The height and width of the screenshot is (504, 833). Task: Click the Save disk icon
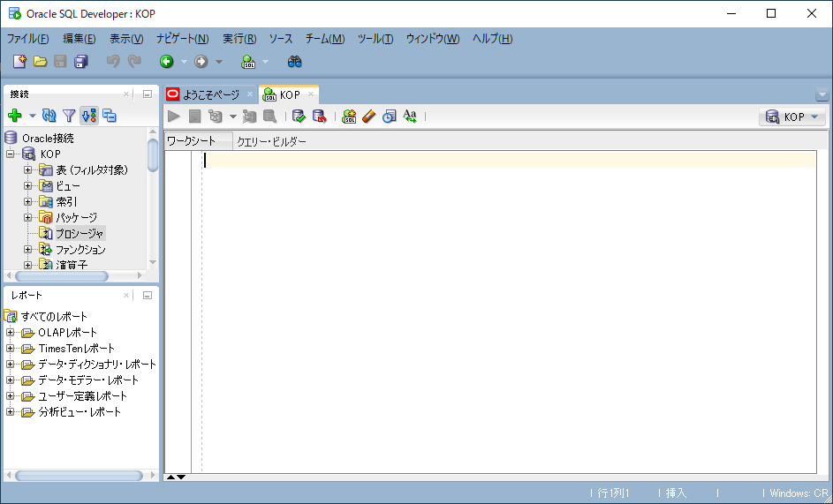pos(61,62)
